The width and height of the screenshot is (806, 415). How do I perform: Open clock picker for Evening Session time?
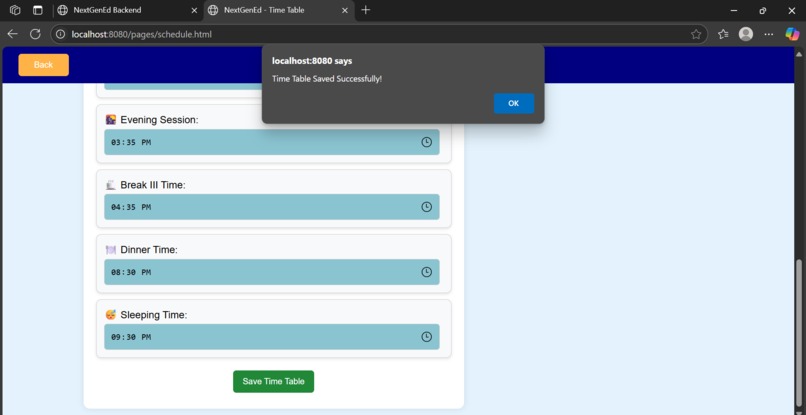click(426, 142)
